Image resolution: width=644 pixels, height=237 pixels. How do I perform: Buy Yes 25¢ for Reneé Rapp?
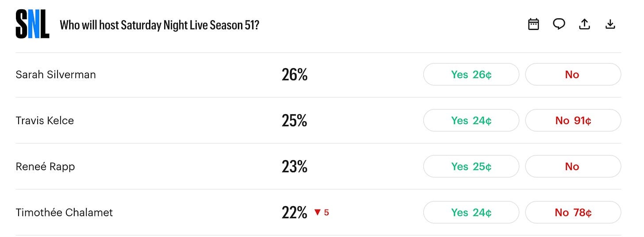(x=471, y=166)
